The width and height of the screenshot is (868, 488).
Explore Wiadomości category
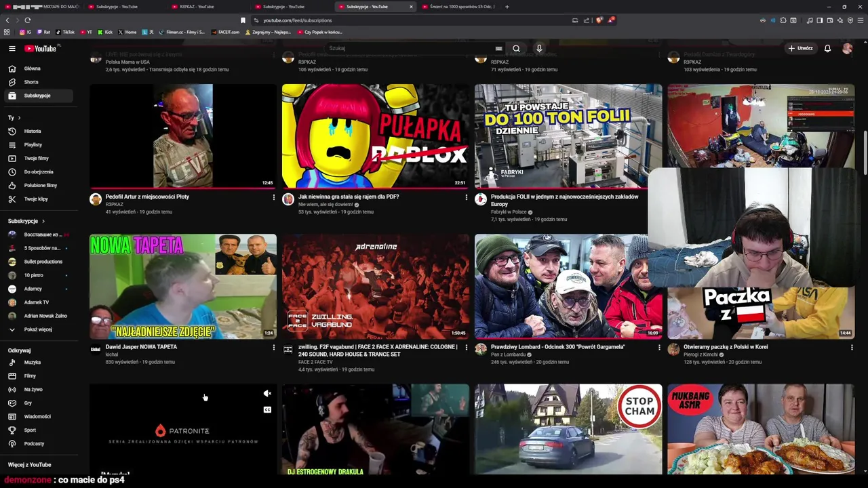coord(37,416)
